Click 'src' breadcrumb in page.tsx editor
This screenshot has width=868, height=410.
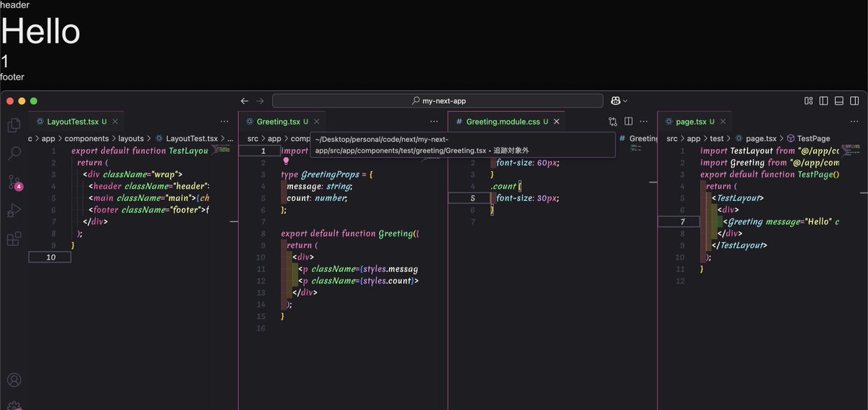(x=672, y=138)
